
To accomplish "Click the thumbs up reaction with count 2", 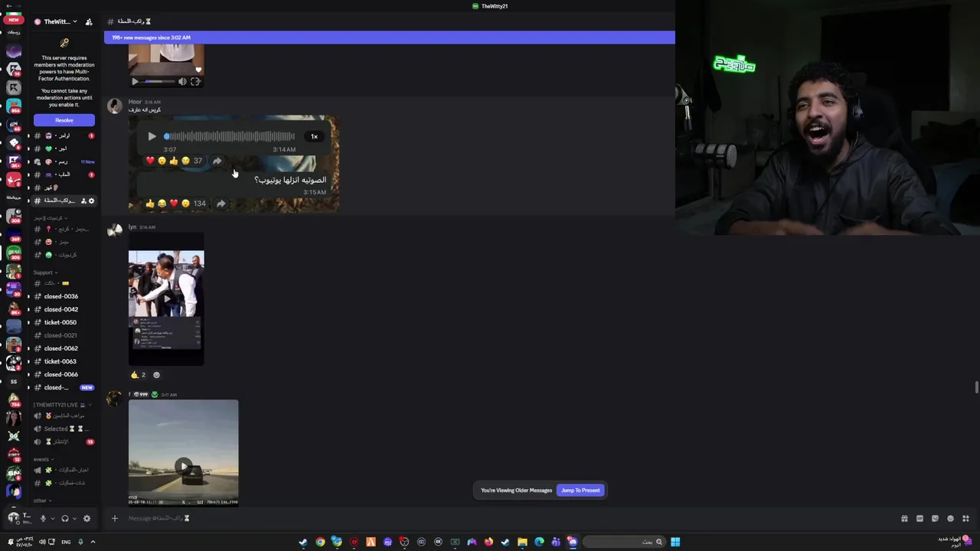I will click(x=138, y=375).
